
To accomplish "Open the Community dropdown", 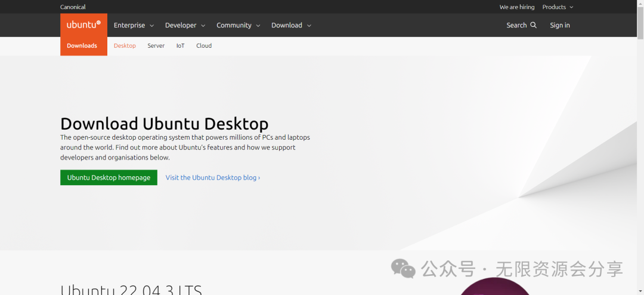I will tap(239, 25).
